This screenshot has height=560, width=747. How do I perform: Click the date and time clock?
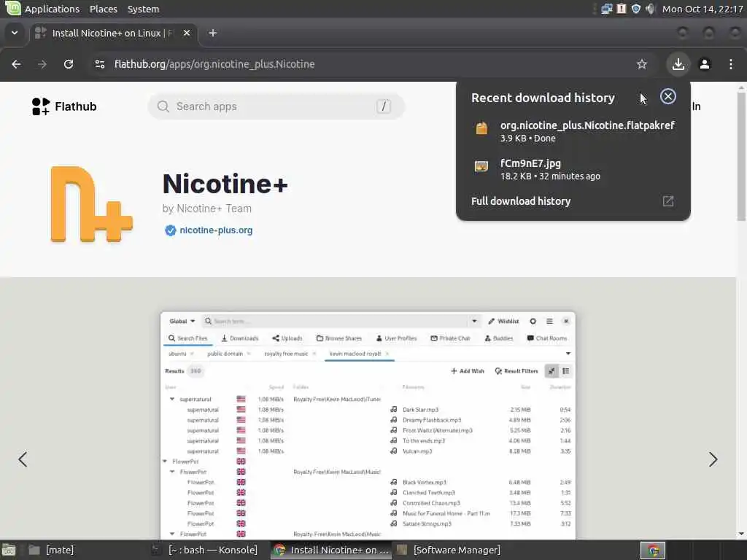coord(703,9)
